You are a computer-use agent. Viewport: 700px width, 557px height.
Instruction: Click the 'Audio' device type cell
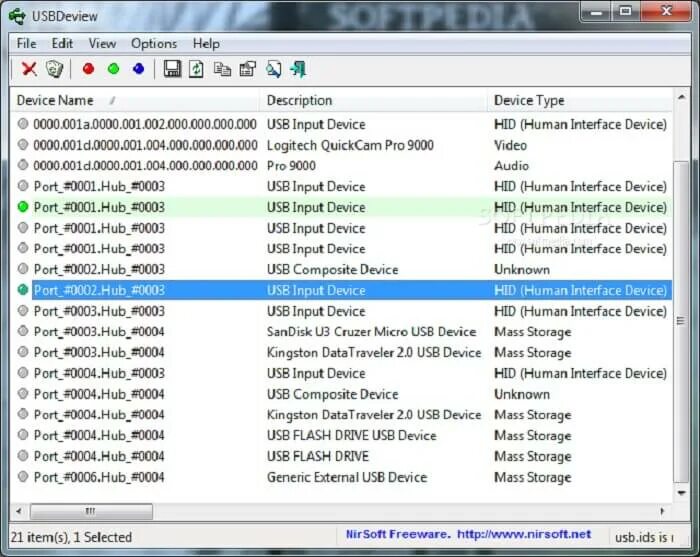pos(511,166)
